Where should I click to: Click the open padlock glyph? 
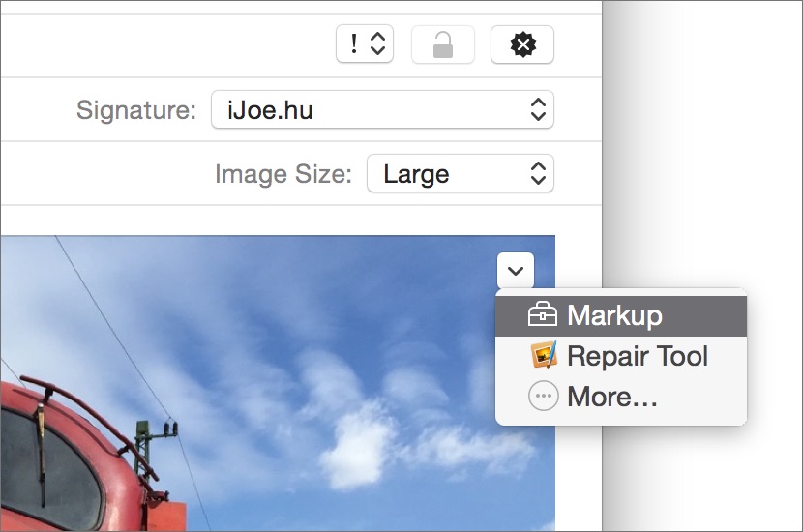pos(443,44)
